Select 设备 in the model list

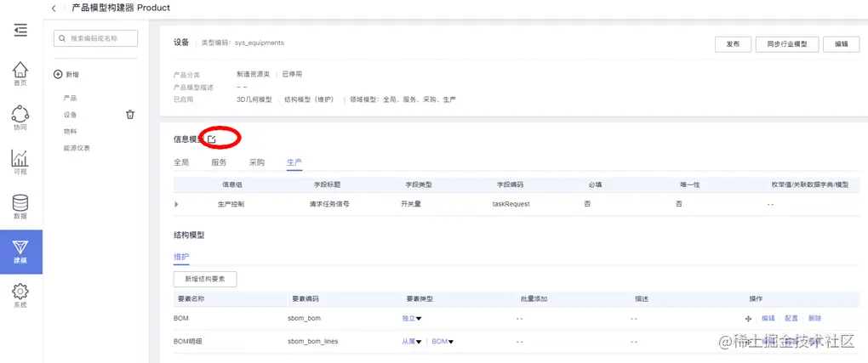pyautogui.click(x=71, y=115)
